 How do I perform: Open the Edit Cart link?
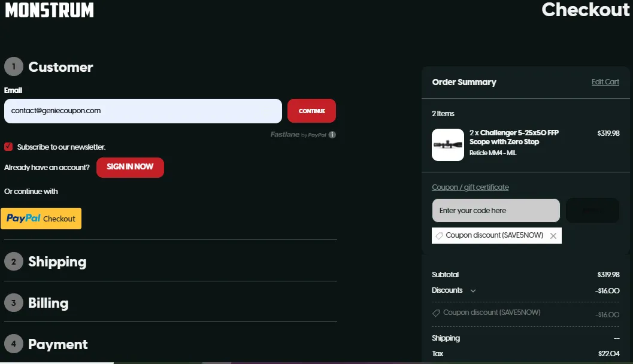pos(605,82)
